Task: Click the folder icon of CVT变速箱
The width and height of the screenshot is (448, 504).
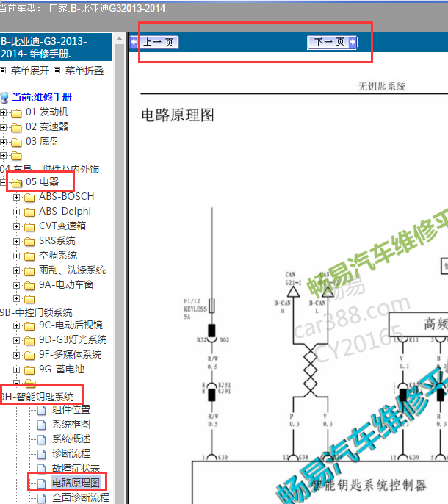Action: tap(29, 227)
